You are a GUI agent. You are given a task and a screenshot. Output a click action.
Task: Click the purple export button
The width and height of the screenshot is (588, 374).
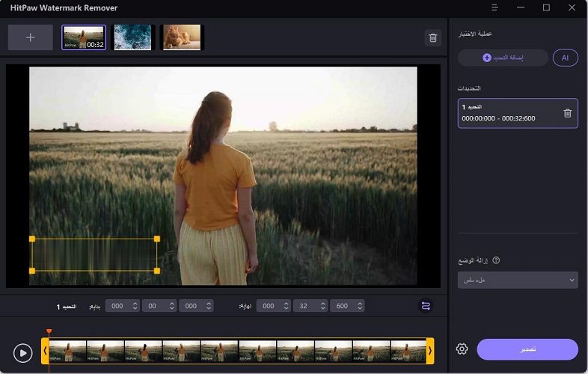(527, 349)
